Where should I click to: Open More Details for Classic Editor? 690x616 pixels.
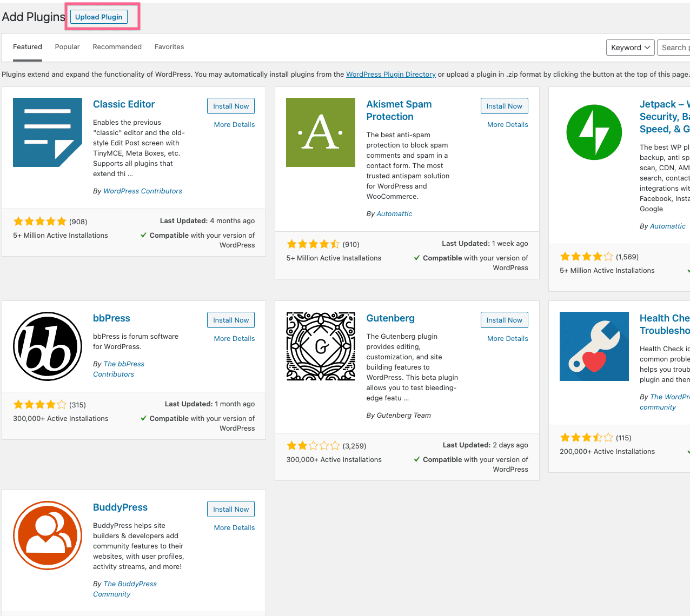click(x=234, y=124)
